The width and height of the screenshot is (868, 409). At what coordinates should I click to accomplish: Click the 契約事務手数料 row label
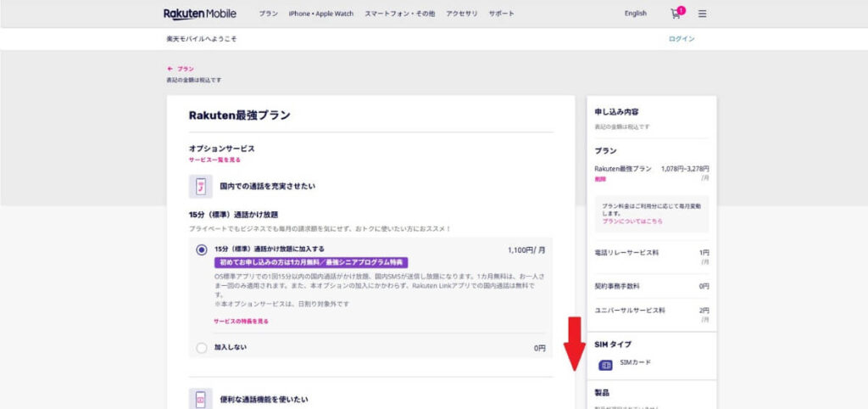click(617, 287)
